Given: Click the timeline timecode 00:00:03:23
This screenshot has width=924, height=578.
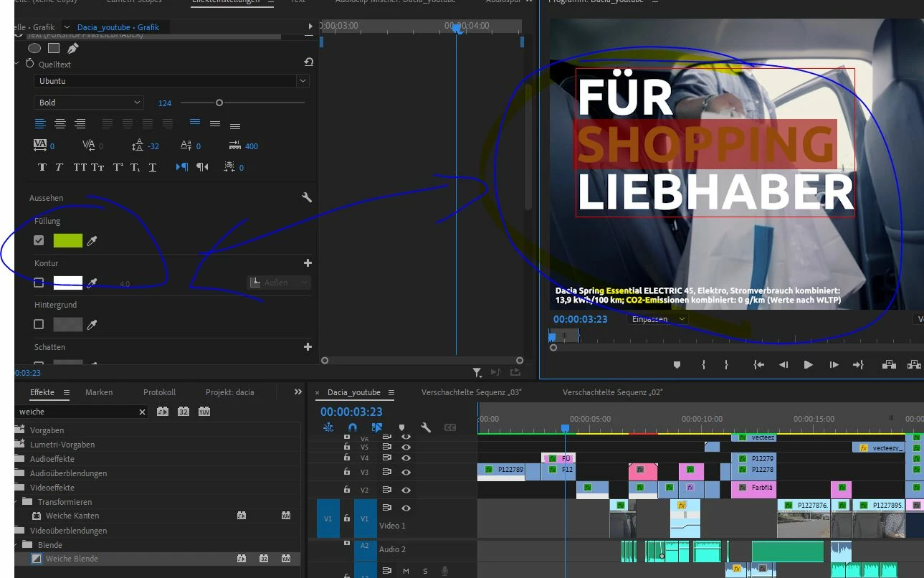Looking at the screenshot, I should coord(351,412).
